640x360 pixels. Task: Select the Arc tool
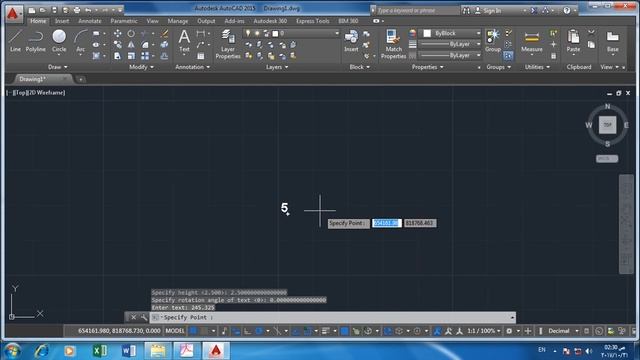80,41
